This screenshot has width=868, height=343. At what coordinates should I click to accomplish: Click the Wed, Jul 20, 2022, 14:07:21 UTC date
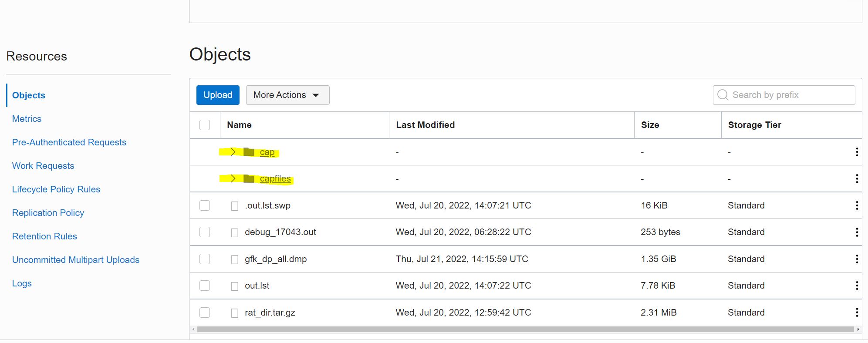[x=463, y=205]
